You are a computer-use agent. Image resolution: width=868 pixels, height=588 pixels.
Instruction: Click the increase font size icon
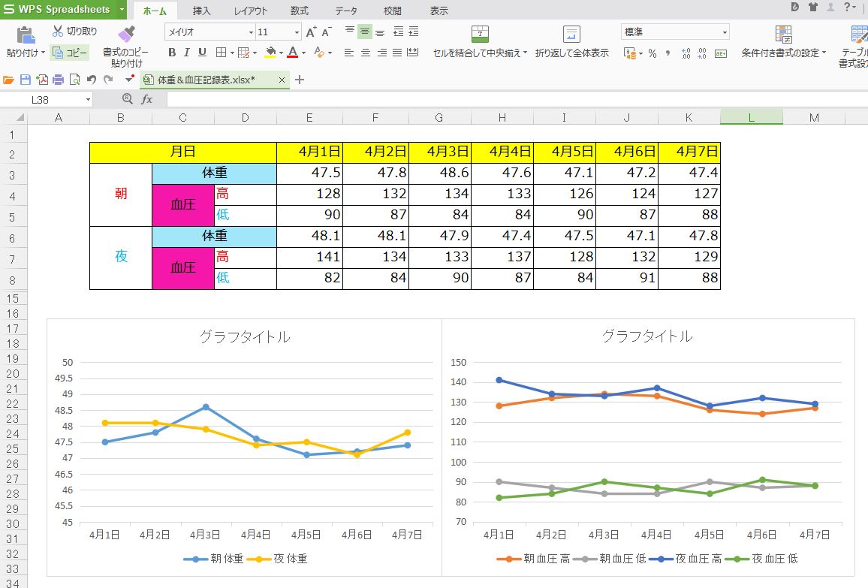click(x=311, y=32)
